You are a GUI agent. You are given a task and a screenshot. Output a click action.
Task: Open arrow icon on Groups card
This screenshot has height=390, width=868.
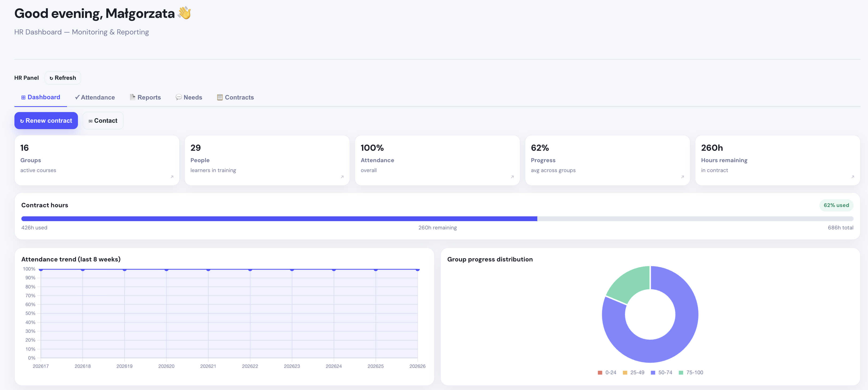pyautogui.click(x=172, y=177)
